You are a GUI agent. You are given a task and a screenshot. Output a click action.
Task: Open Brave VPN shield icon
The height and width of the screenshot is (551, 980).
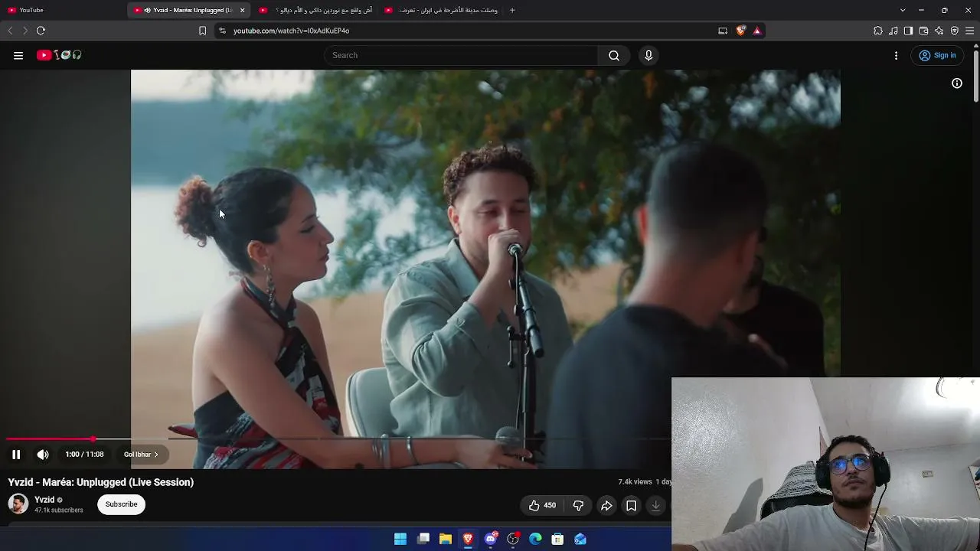(x=954, y=31)
